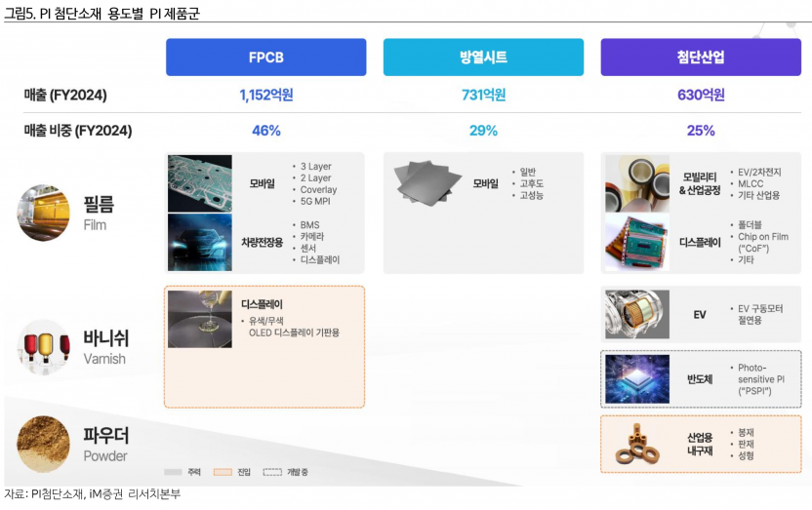Click the 봉재 bullet item

[x=746, y=432]
